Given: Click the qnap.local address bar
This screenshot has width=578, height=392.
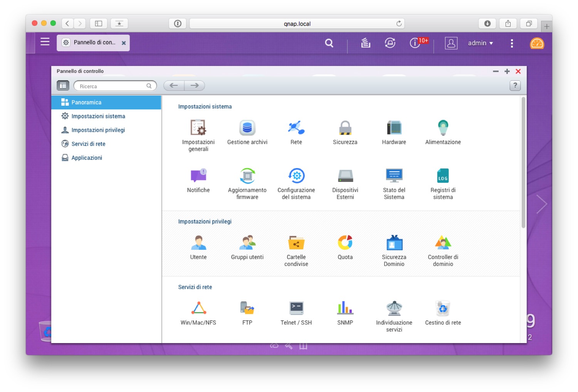Looking at the screenshot, I should (297, 24).
